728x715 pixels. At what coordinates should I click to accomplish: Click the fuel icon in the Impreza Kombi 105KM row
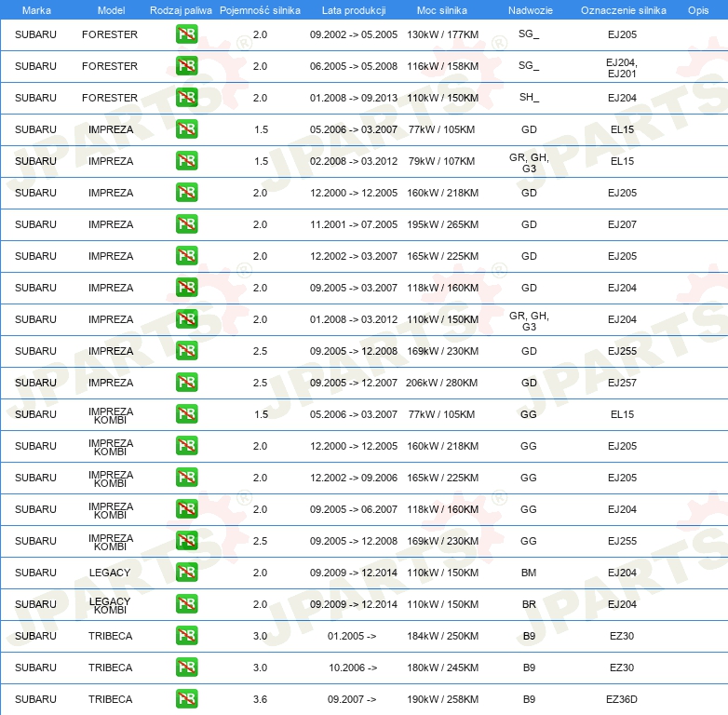(x=186, y=414)
